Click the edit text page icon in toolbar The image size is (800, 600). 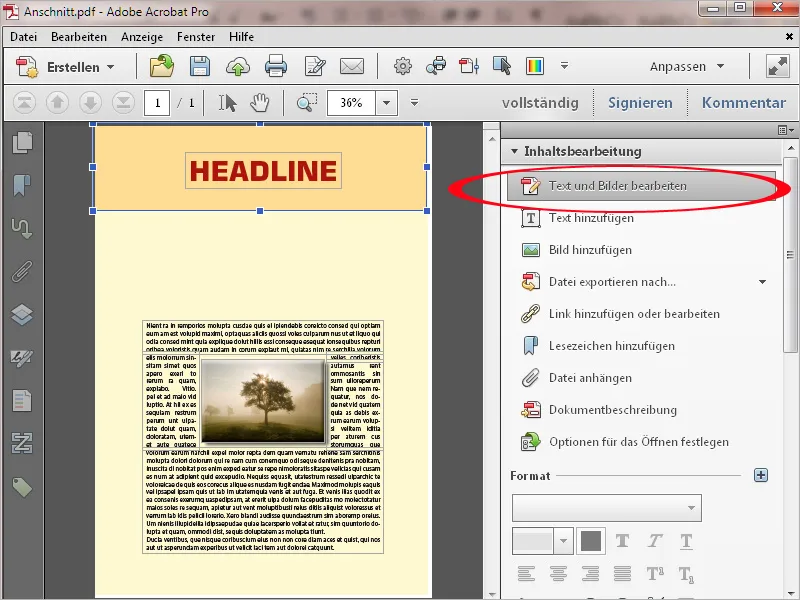(x=314, y=66)
